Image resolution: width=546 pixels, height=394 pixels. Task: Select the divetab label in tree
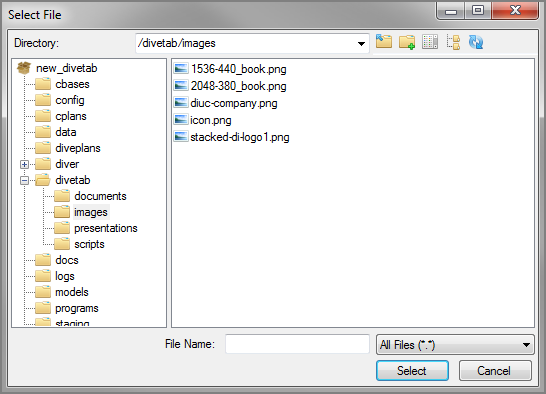(x=73, y=180)
